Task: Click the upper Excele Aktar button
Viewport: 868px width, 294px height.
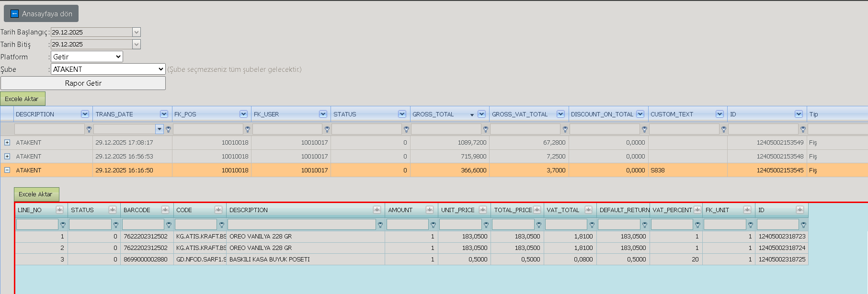Action: [x=23, y=99]
